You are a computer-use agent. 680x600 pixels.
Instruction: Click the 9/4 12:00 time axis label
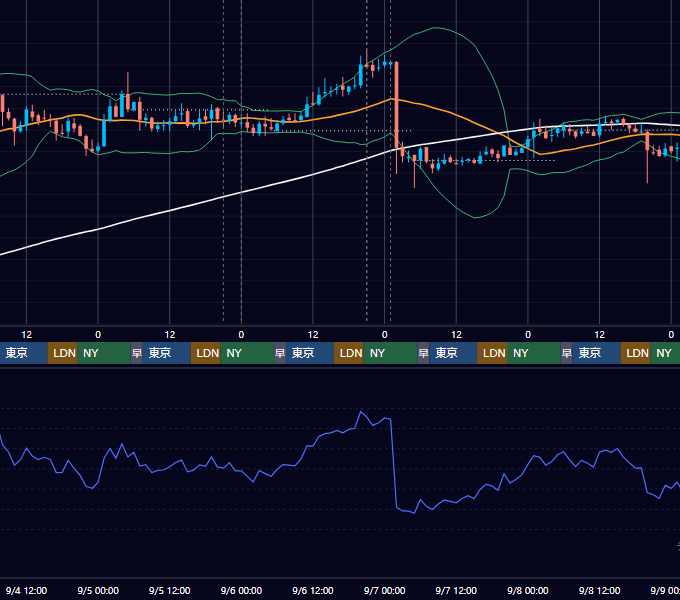click(26, 590)
